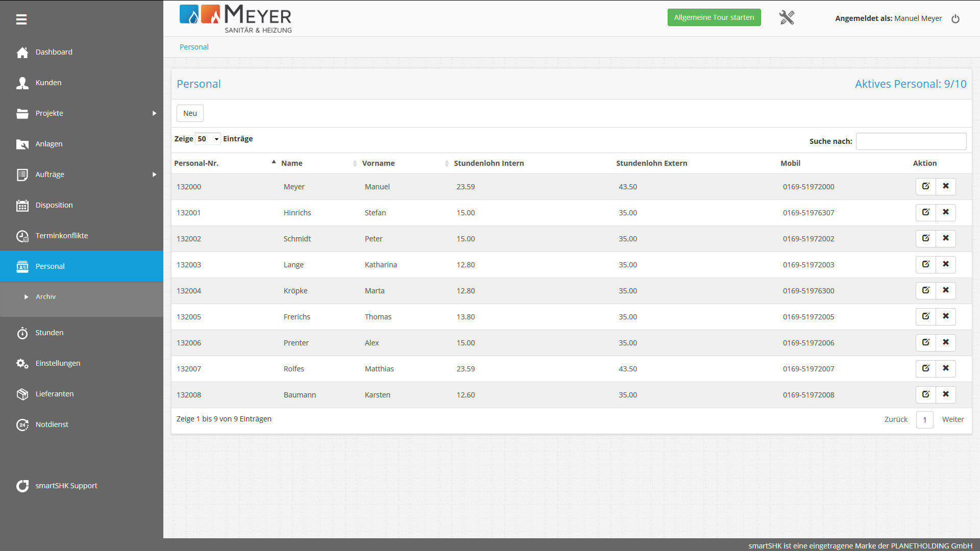
Task: Click the Mobil column header
Action: [x=790, y=163]
